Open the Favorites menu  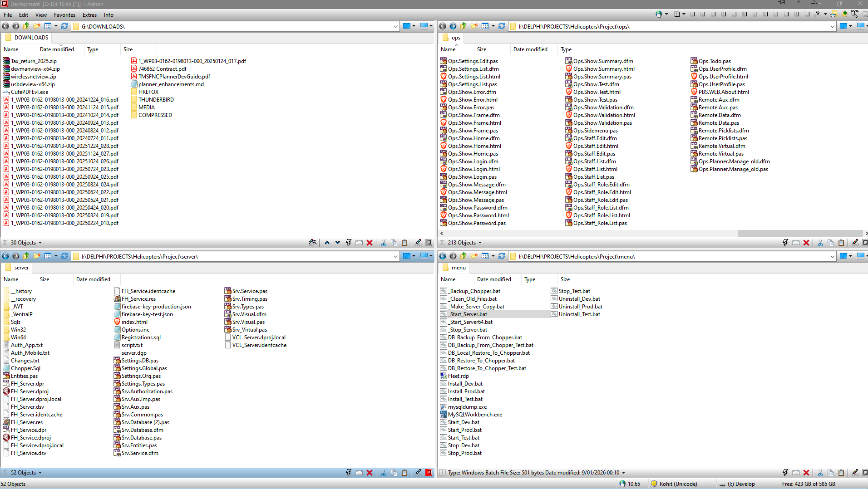click(x=64, y=15)
